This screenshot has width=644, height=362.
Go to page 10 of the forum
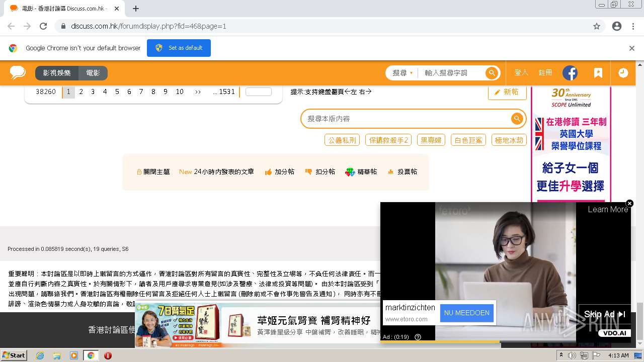[180, 92]
